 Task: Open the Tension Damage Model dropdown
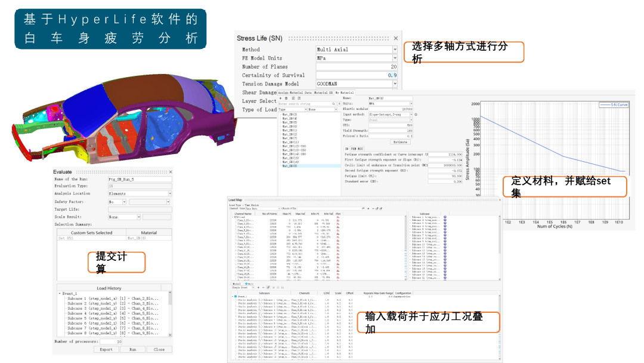[x=357, y=84]
